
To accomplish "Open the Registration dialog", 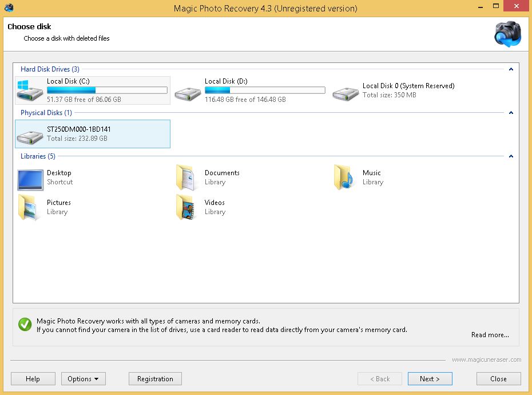I will 155,379.
